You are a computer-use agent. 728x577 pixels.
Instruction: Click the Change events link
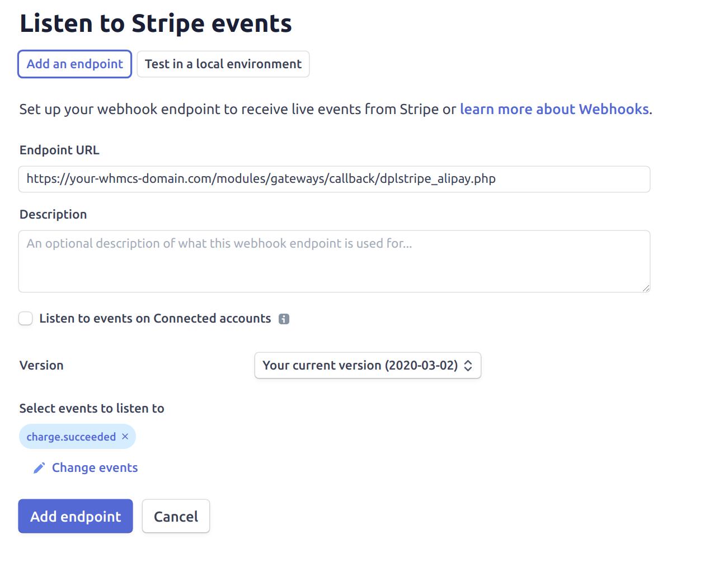(95, 468)
